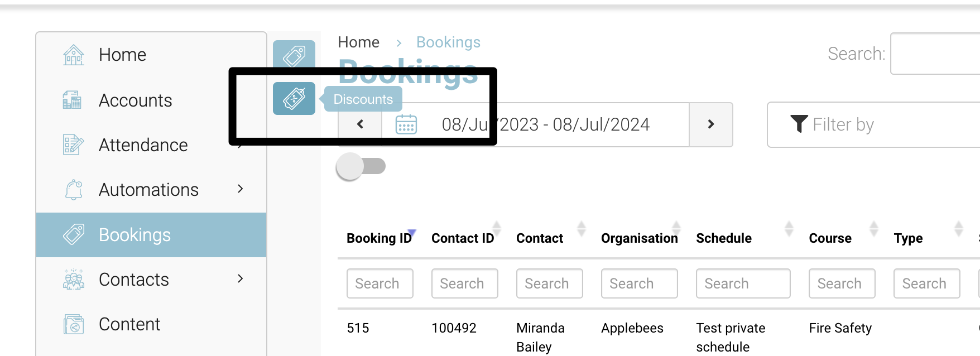Open Accounts from the sidebar menu

click(x=135, y=100)
